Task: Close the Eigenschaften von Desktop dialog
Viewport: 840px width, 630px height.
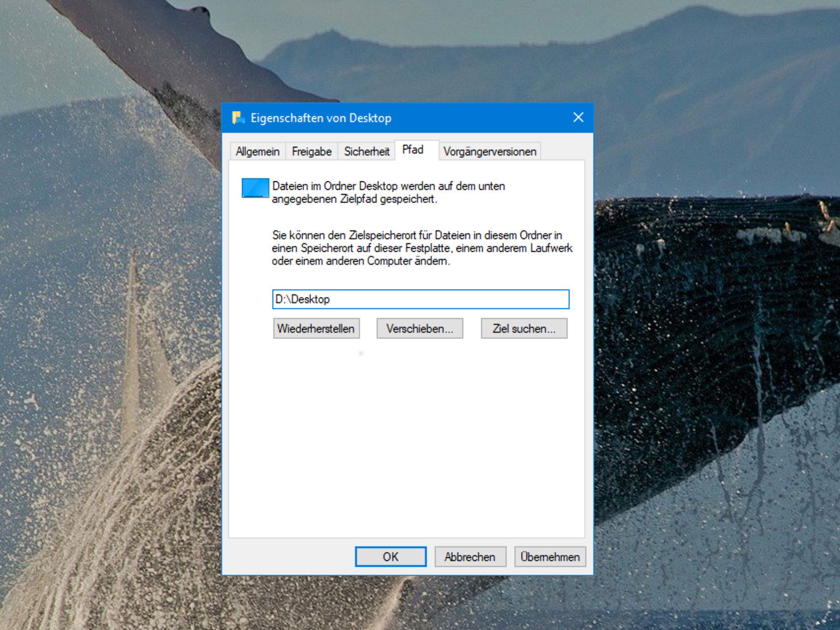Action: [578, 118]
